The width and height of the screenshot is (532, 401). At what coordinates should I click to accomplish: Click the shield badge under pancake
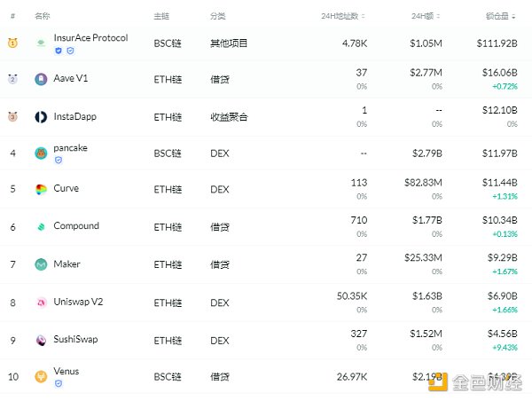(59, 161)
